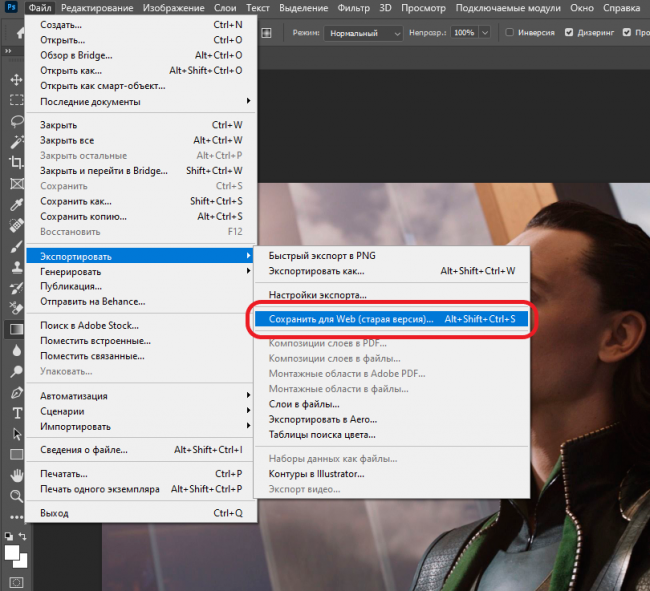Select the Gradient tool
This screenshot has height=591, width=650.
click(16, 329)
